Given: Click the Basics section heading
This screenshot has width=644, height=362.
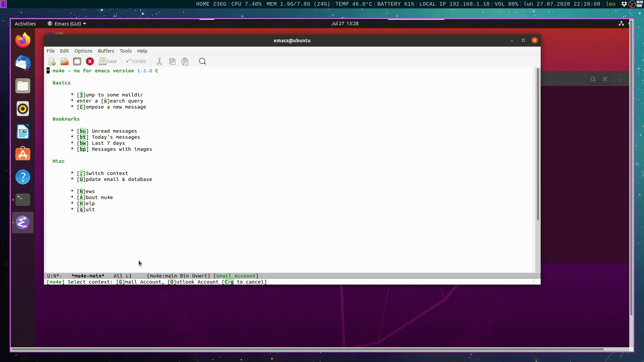Looking at the screenshot, I should pyautogui.click(x=61, y=83).
